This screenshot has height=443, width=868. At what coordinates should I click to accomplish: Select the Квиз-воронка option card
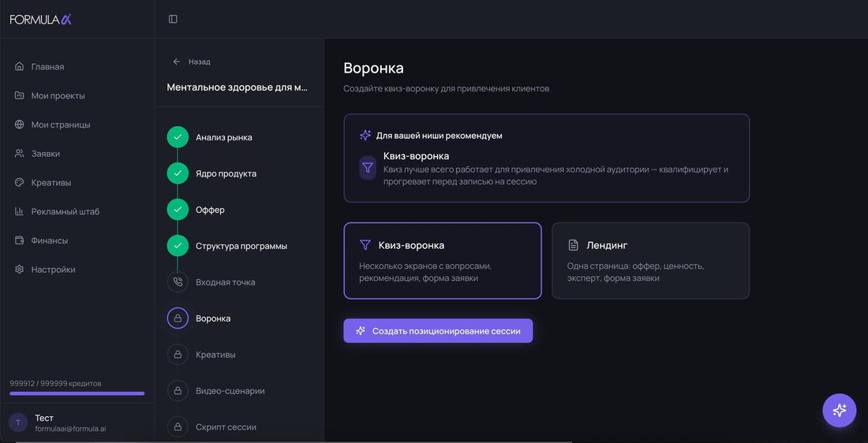(x=443, y=260)
